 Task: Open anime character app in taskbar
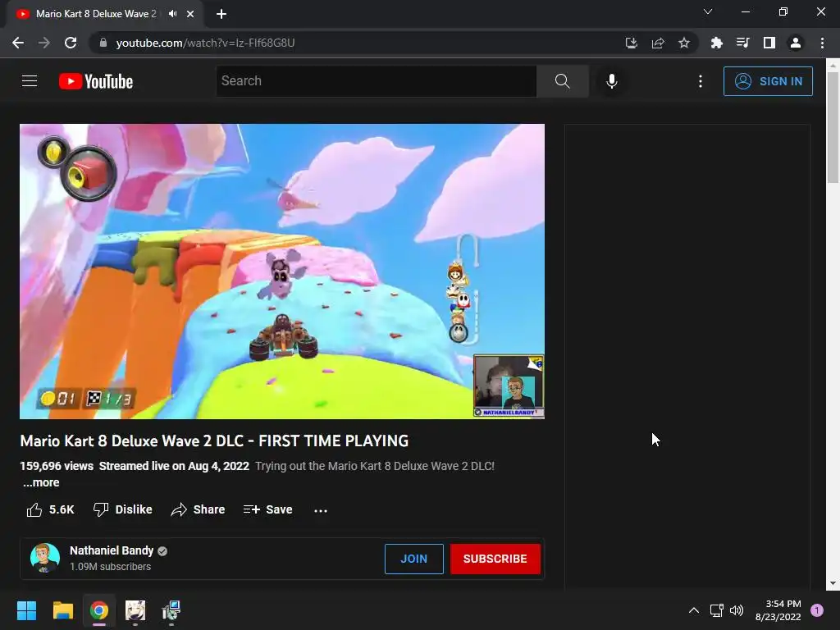coord(135,610)
